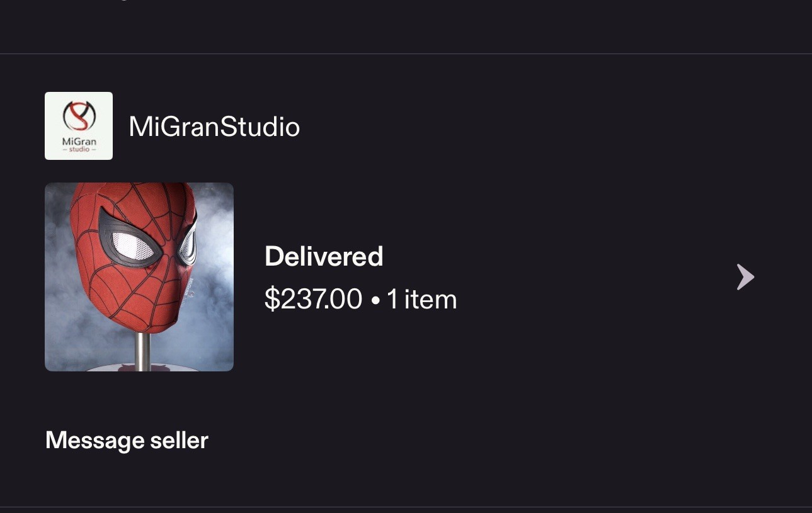Click "MiGran" text inside the shop logo

click(x=79, y=142)
